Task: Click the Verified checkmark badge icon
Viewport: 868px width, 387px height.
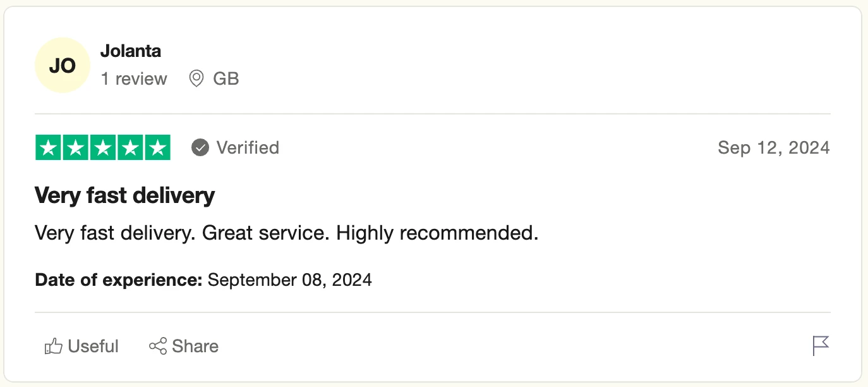Action: point(200,148)
